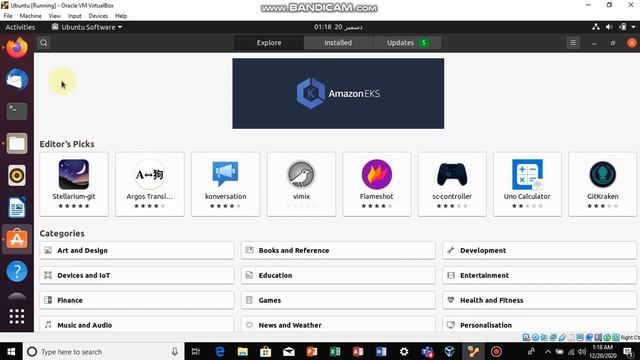640x360 pixels.
Task: Open the sc-controller app tile
Action: click(x=452, y=184)
